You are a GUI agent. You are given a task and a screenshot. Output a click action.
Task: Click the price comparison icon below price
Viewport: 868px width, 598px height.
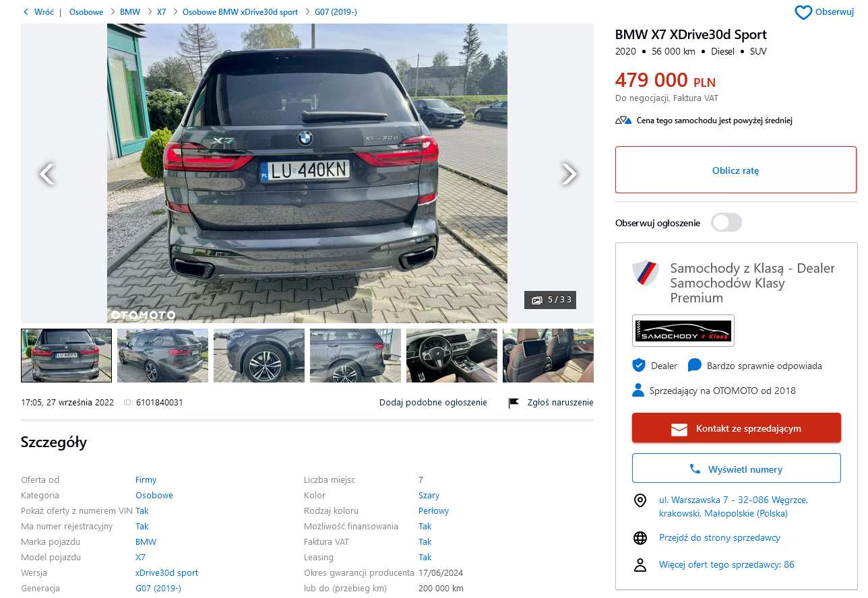(623, 121)
